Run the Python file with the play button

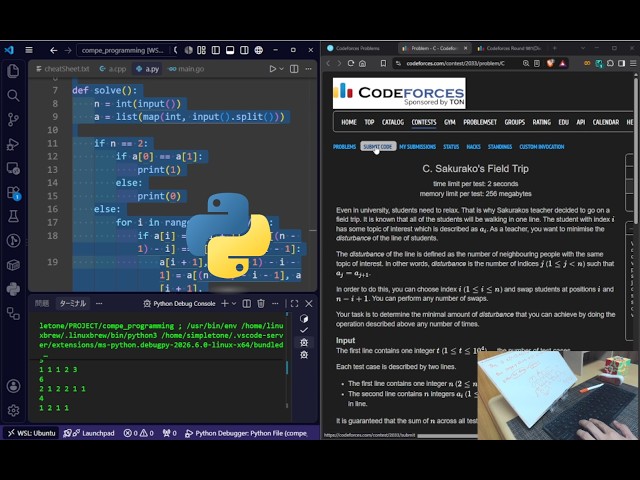pyautogui.click(x=272, y=69)
